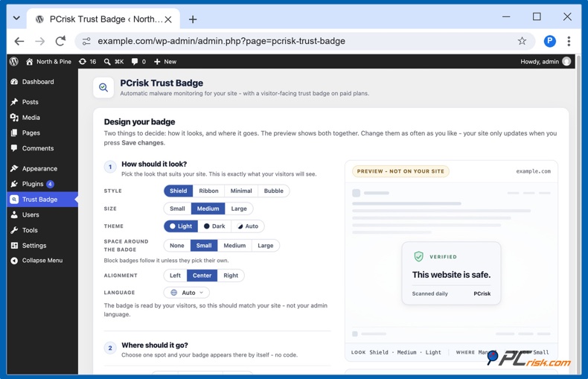The width and height of the screenshot is (588, 379).
Task: Select the Ribbon badge style
Action: [208, 191]
